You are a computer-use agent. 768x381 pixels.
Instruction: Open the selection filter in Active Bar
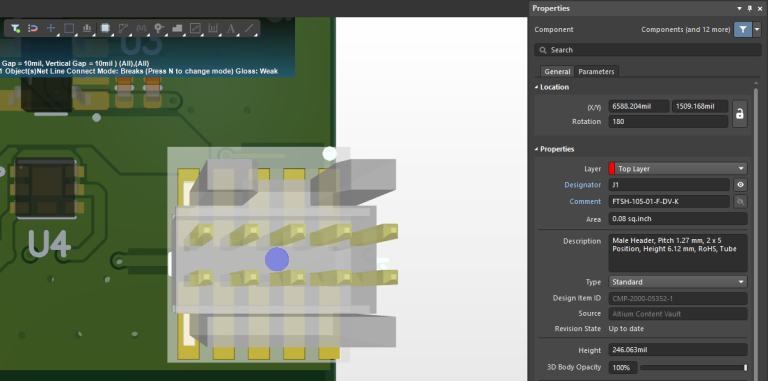(15, 28)
